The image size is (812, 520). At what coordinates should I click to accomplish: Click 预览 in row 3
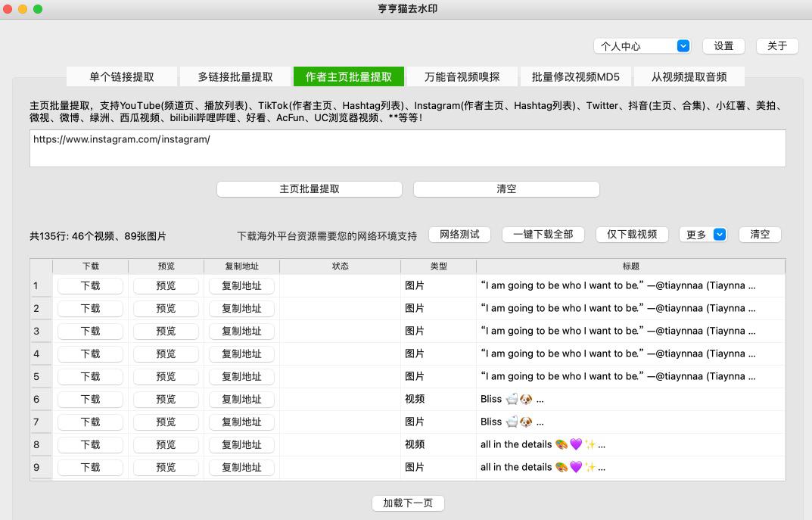[166, 332]
